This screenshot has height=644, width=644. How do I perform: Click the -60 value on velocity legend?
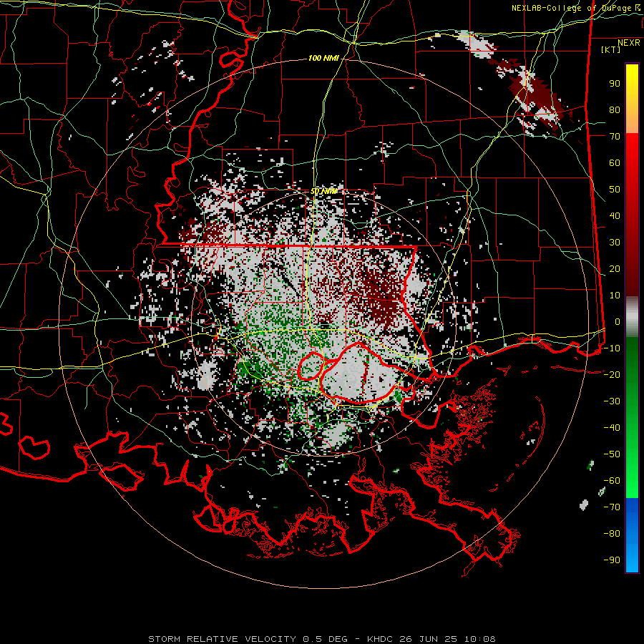pos(612,481)
